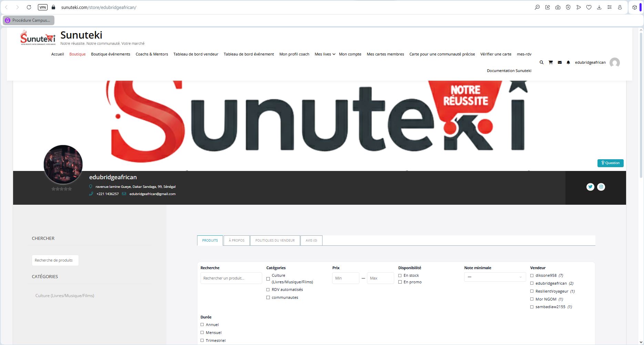Expand the 'Mes lives' menu
The image size is (644, 345).
(325, 54)
